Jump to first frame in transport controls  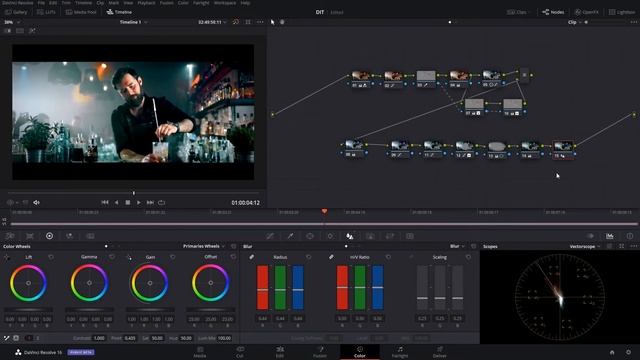pyautogui.click(x=105, y=202)
